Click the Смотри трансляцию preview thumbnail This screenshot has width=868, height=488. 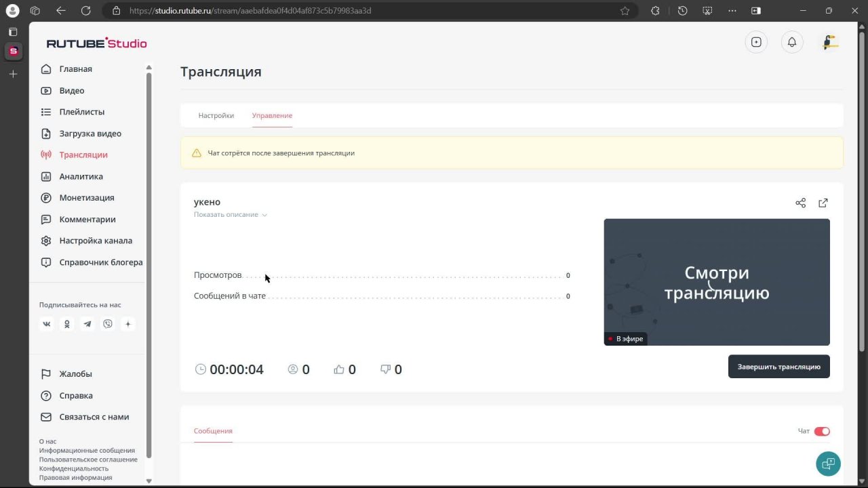(x=717, y=282)
